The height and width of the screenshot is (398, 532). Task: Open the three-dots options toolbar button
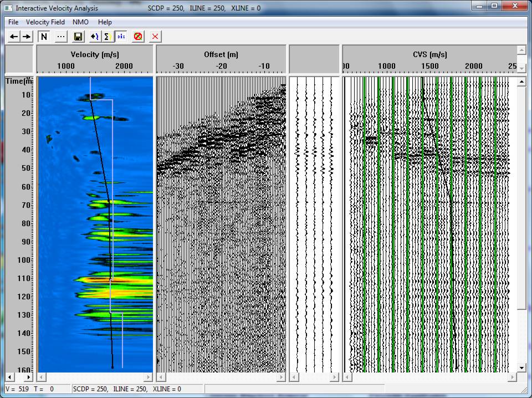[61, 37]
